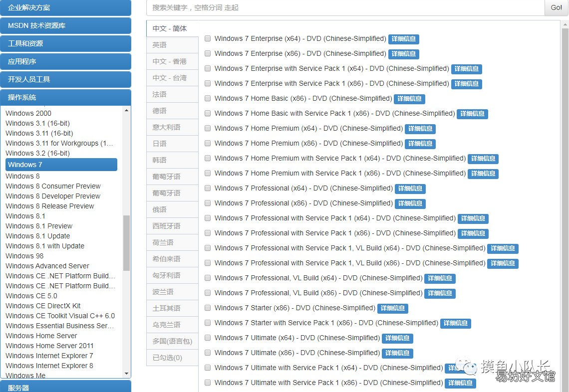
Task: Choose Windows 8 Release Preview entry
Action: (x=50, y=206)
